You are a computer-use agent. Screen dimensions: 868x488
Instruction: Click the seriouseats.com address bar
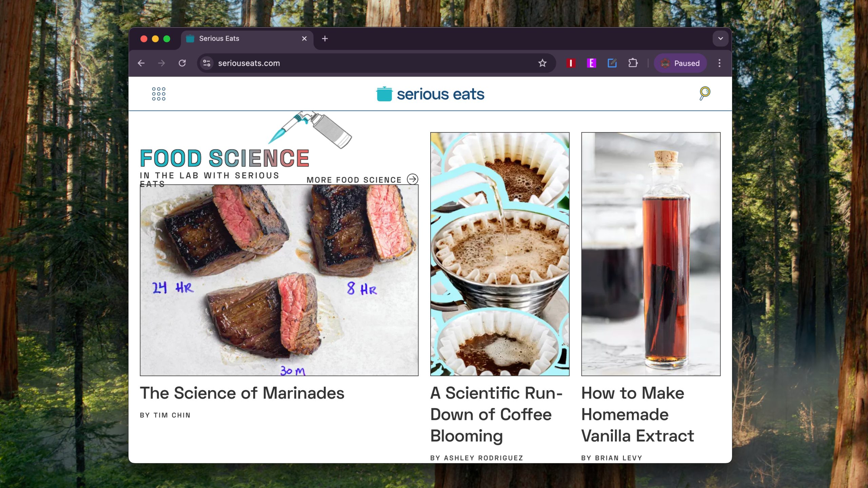(x=373, y=63)
